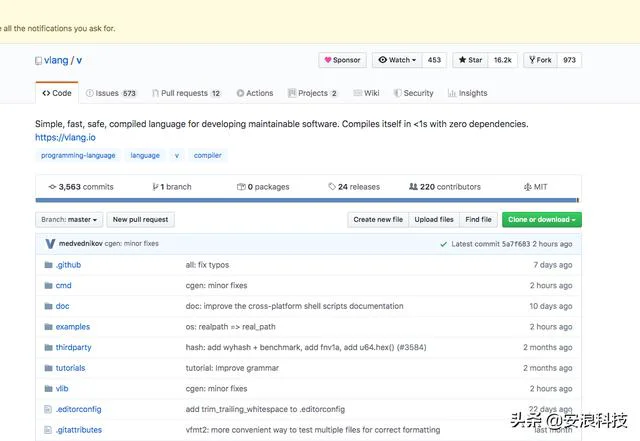Screen dimensions: 640x441
Task: Go to the Actions tab
Action: pos(255,93)
